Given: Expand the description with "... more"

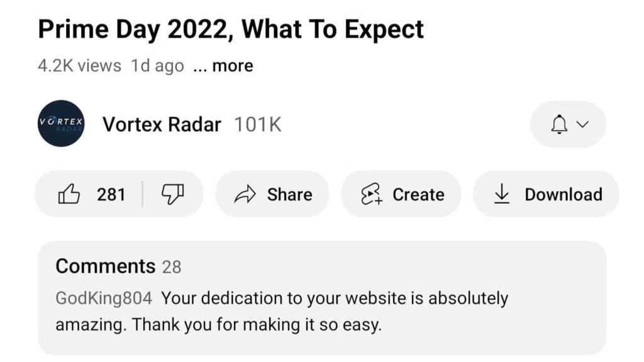Looking at the screenshot, I should tap(223, 66).
